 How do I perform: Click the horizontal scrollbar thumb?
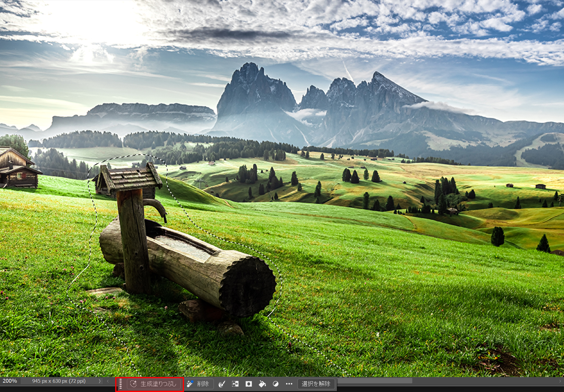click(374, 381)
